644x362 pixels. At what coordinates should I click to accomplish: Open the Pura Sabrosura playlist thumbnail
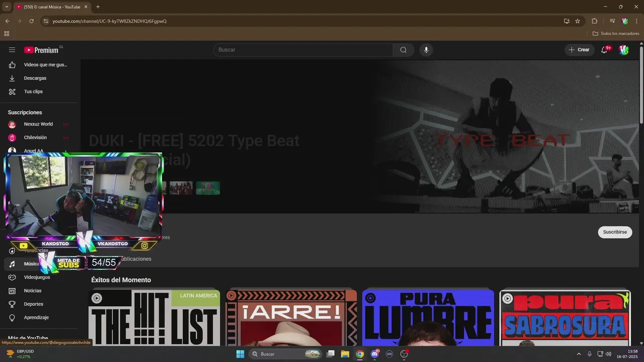pyautogui.click(x=565, y=318)
